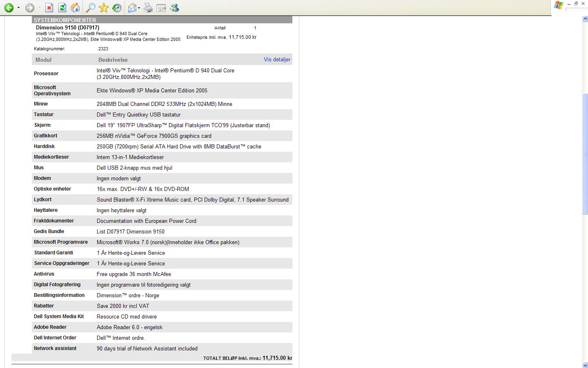
Task: Select the Tastatur row label
Action: point(44,114)
